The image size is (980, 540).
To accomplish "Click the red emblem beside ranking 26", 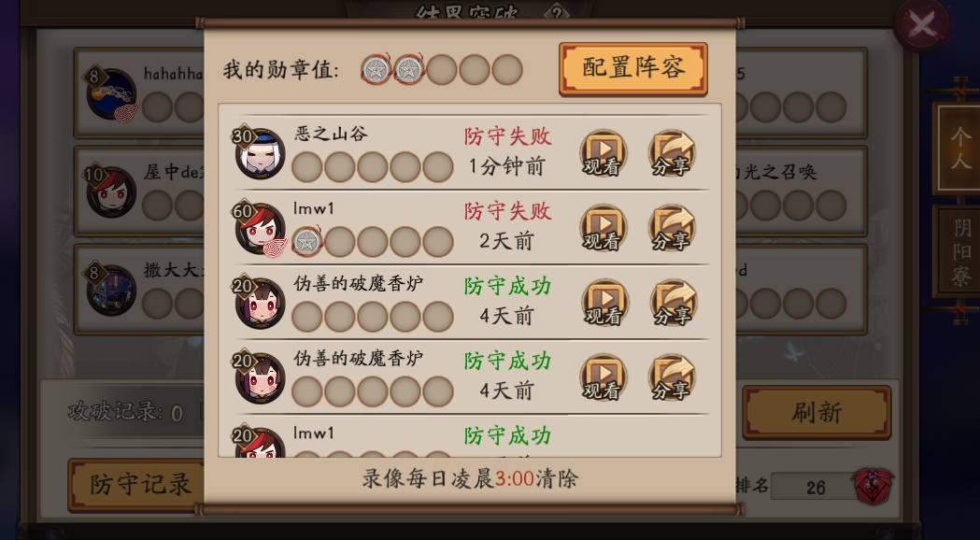I will click(x=873, y=486).
